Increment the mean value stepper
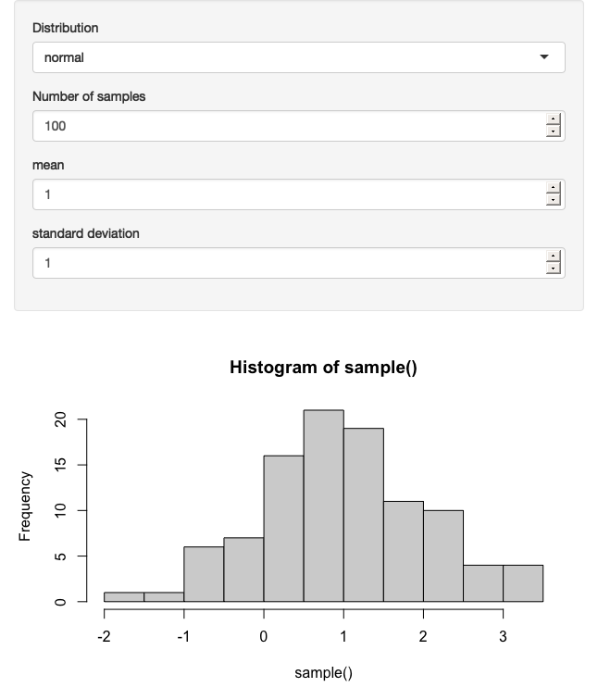The image size is (598, 700). click(553, 187)
